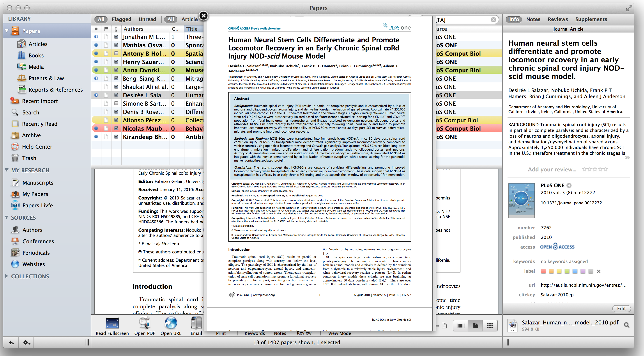Image resolution: width=644 pixels, height=356 pixels.
Task: Open the gear action menu
Action: point(27,342)
